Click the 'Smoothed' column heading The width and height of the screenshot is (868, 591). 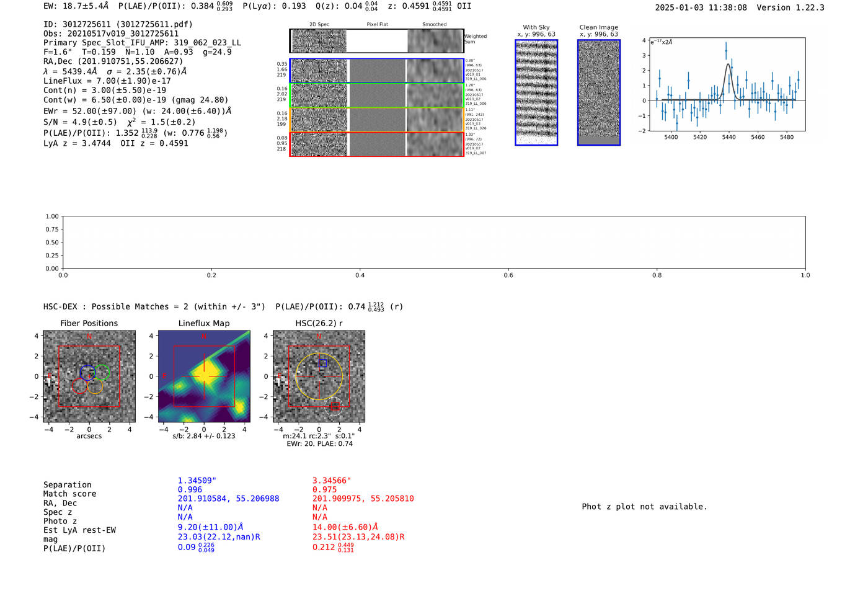[435, 25]
